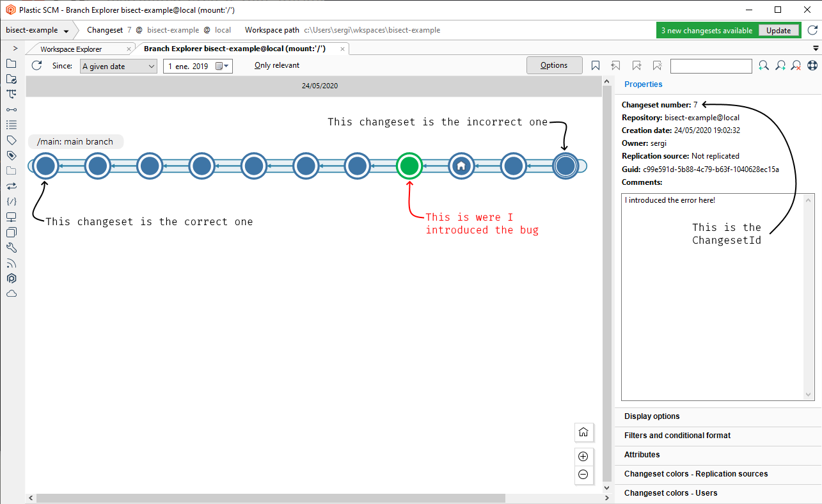822x504 pixels.
Task: Zoom out with the minus button
Action: point(583,475)
